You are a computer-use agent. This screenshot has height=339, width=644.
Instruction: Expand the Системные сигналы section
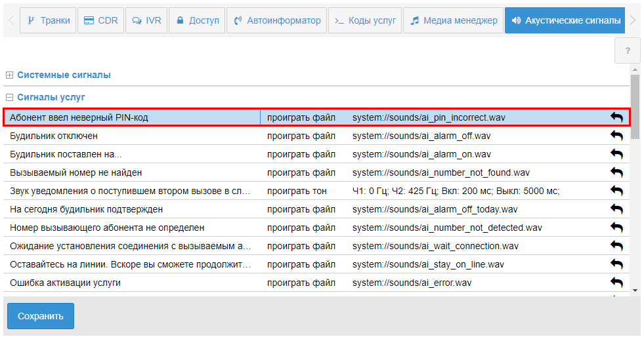pos(9,75)
